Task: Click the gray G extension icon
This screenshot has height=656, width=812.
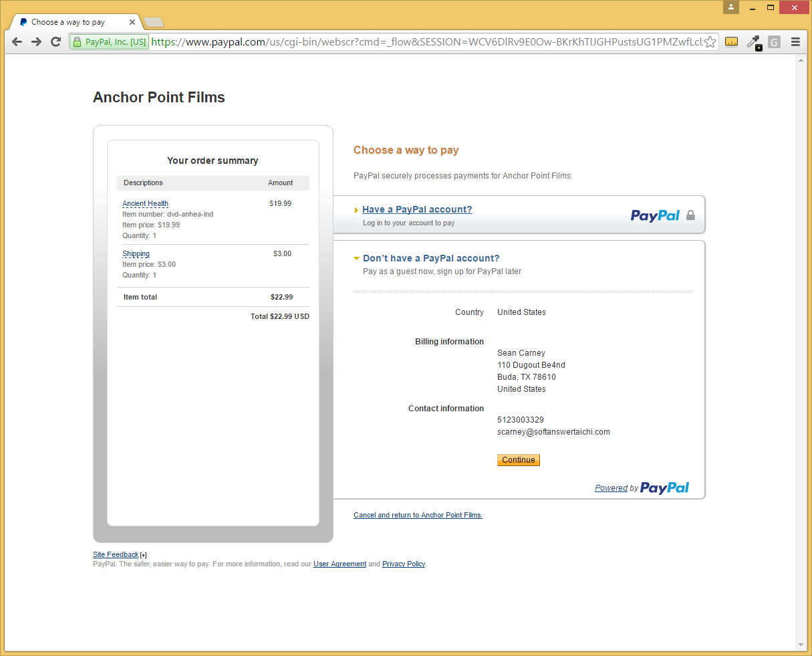Action: tap(774, 42)
